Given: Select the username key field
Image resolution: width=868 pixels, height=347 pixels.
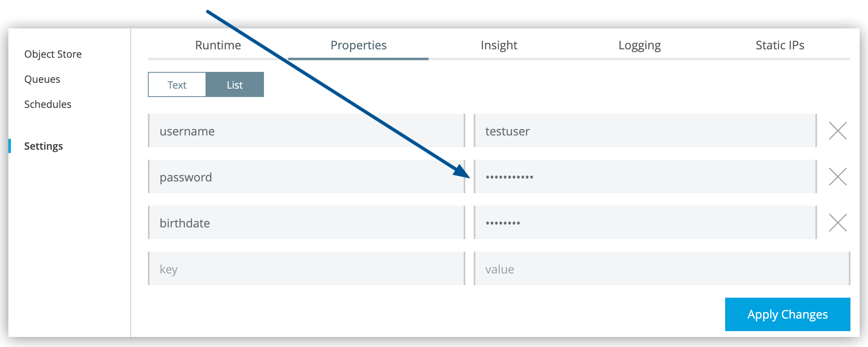Looking at the screenshot, I should [305, 131].
